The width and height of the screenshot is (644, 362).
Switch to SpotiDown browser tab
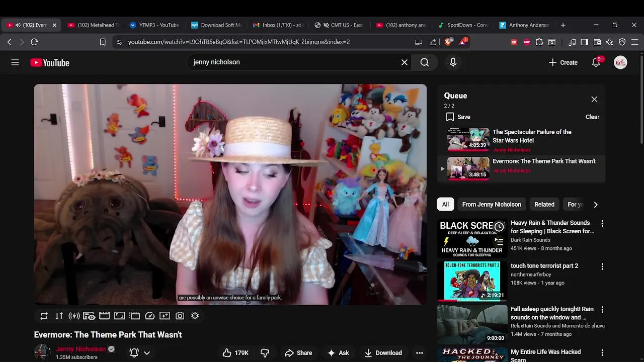[463, 25]
